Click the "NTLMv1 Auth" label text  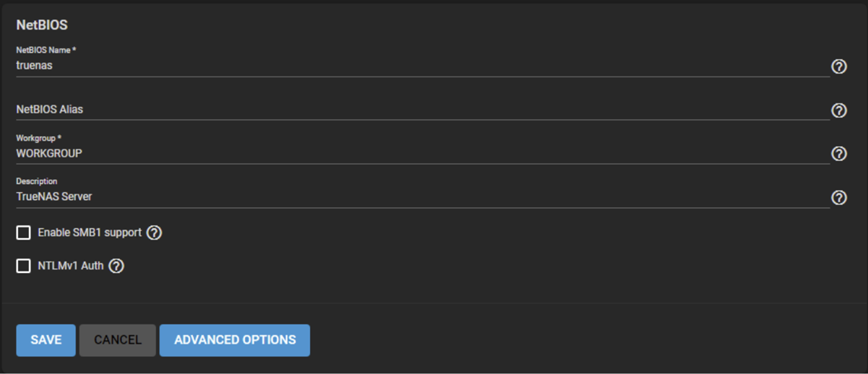71,266
